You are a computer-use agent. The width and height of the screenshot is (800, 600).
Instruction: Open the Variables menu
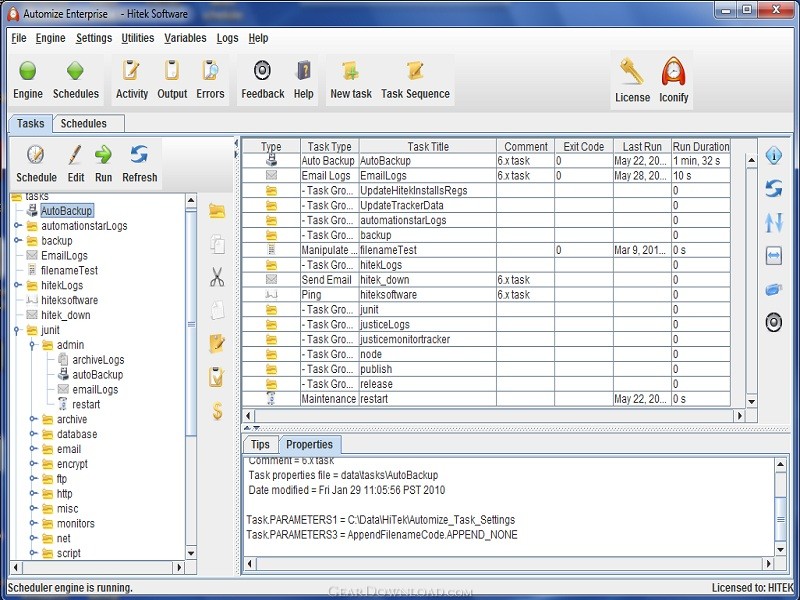tap(185, 38)
